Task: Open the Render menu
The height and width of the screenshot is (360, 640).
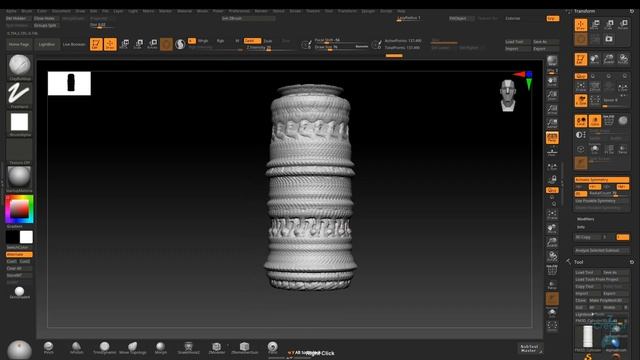Action: (261, 11)
